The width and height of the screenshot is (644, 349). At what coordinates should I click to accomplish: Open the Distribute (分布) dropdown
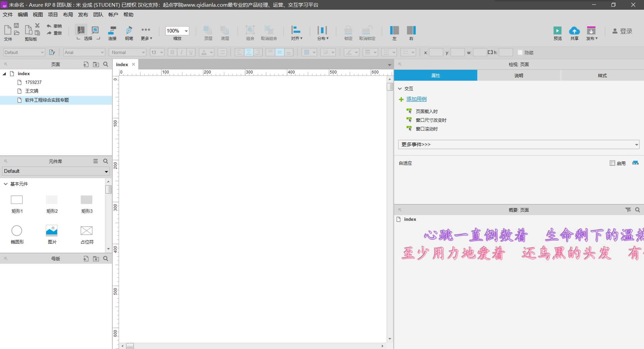pyautogui.click(x=322, y=33)
